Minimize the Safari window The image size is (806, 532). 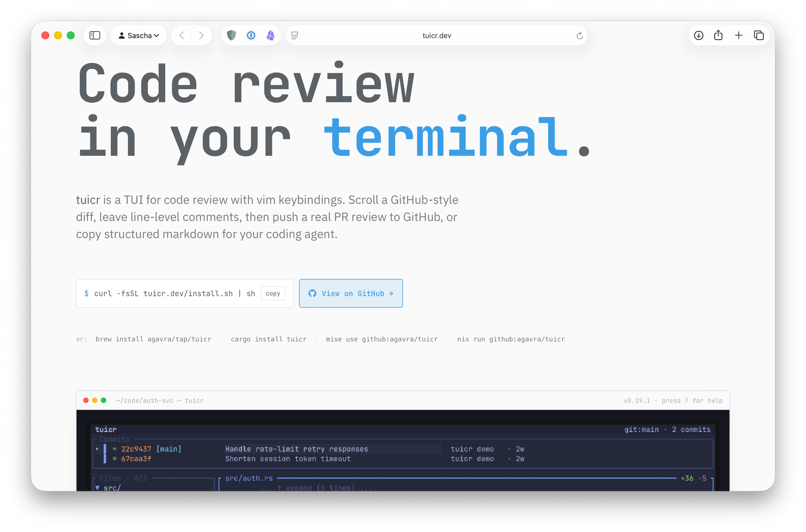click(x=58, y=35)
